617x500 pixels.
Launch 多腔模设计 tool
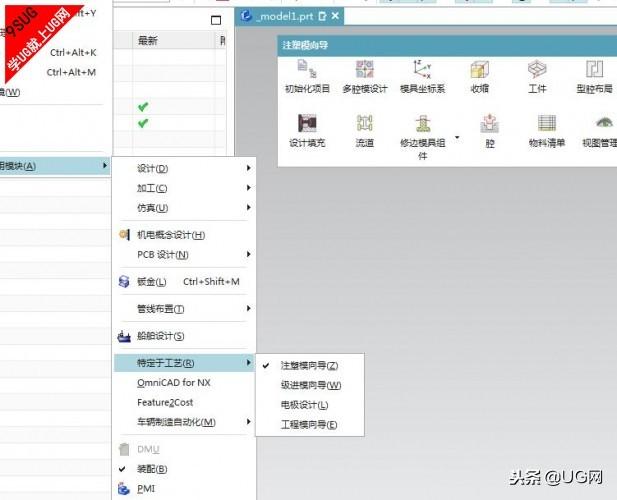[365, 77]
